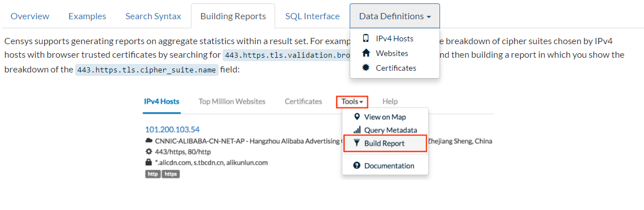Click the Websites home icon

click(x=365, y=53)
